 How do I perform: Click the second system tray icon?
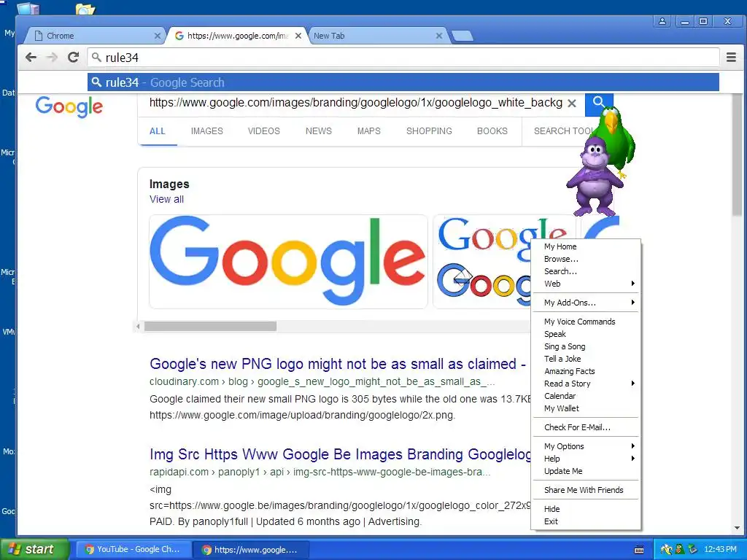(680, 550)
